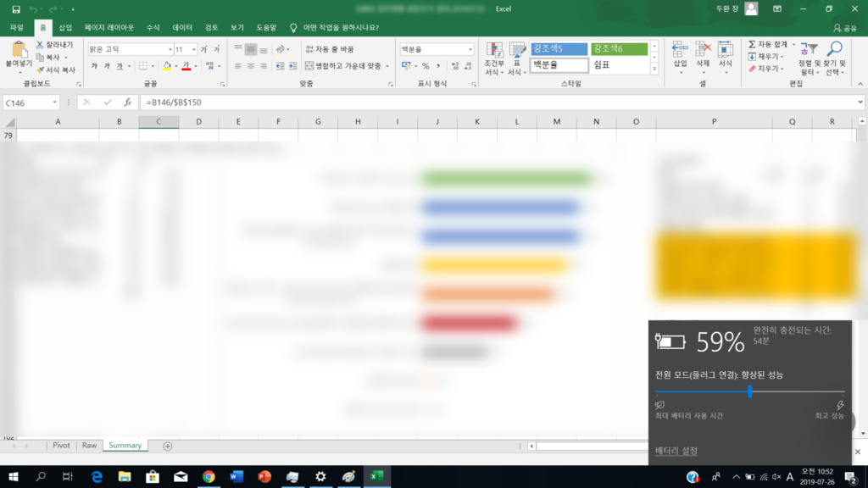Click 배터리 설정 battery settings link
The height and width of the screenshot is (488, 868).
(x=676, y=451)
